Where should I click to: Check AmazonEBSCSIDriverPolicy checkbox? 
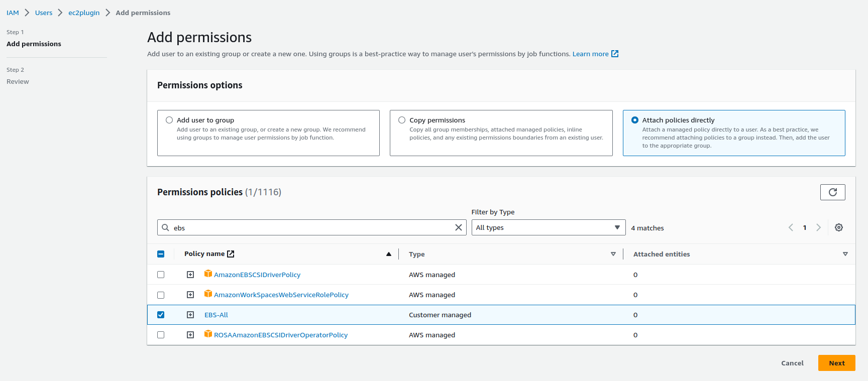(161, 275)
